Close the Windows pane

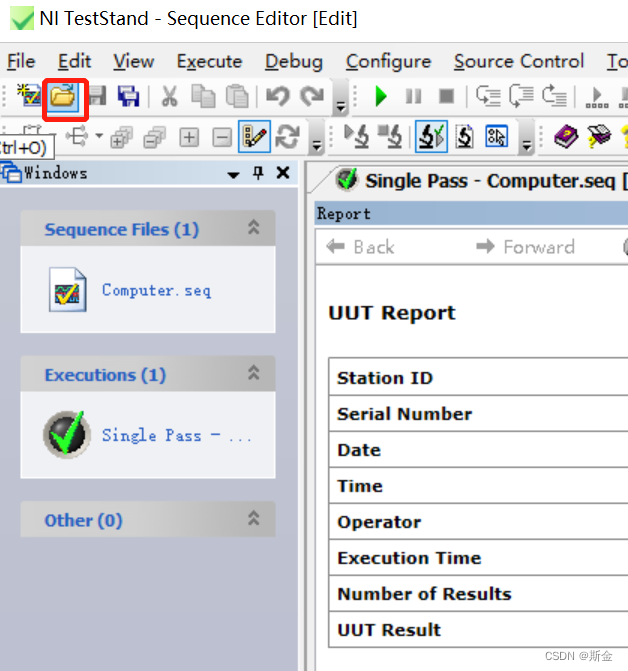(x=283, y=173)
